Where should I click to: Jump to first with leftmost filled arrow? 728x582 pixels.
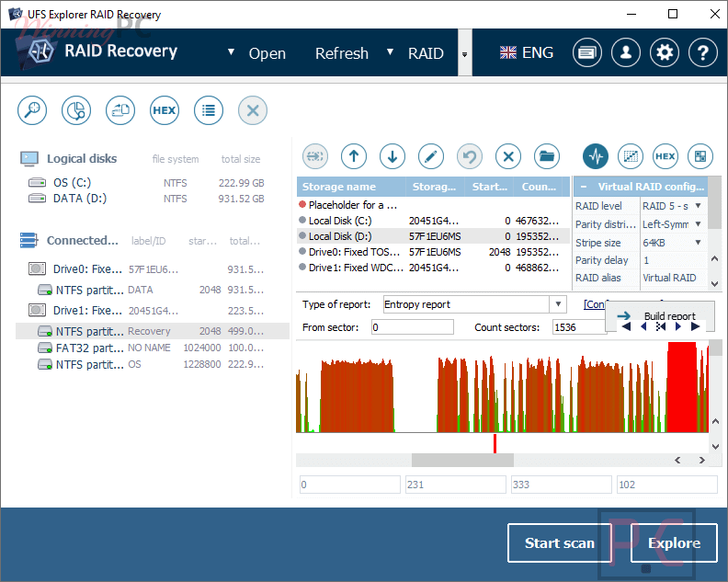(626, 326)
